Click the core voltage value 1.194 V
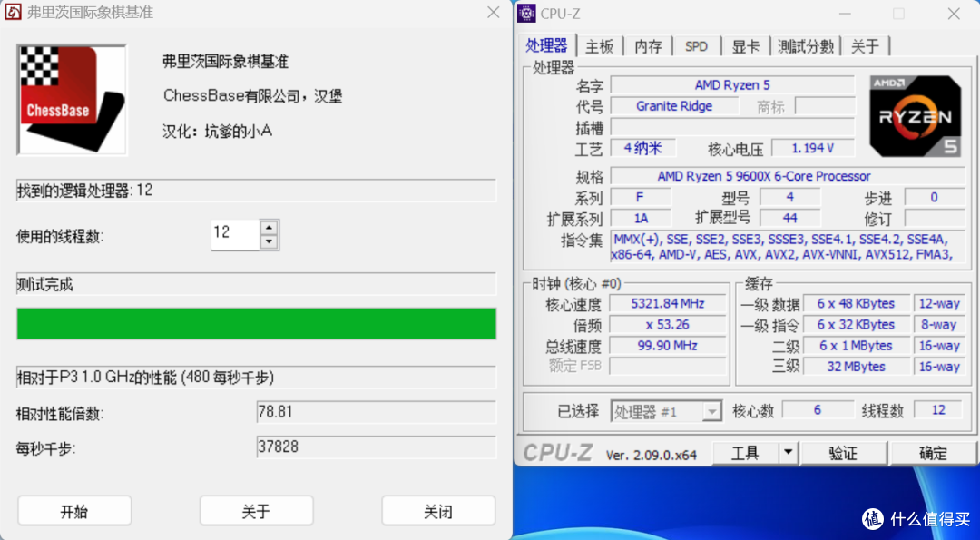The image size is (980, 540). tap(813, 148)
